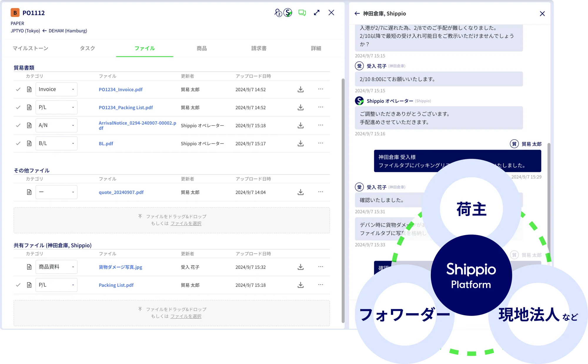The image size is (588, 364).
Task: Open the green chat conversation icon
Action: pyautogui.click(x=302, y=13)
